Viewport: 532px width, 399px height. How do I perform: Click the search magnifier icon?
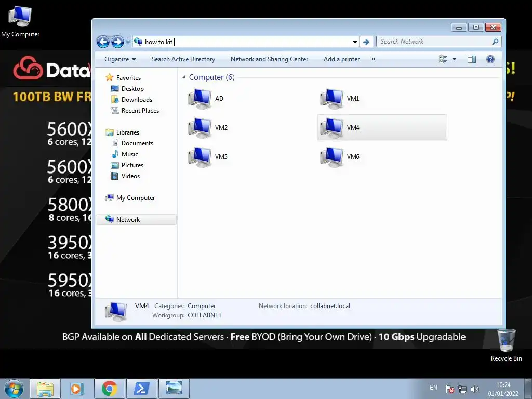(x=495, y=42)
